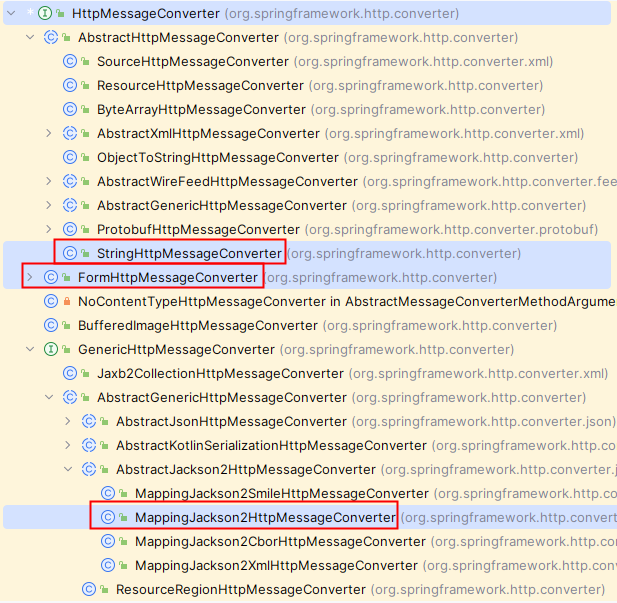Select the ObjectToStringHttpMessageConverter row

307,157
